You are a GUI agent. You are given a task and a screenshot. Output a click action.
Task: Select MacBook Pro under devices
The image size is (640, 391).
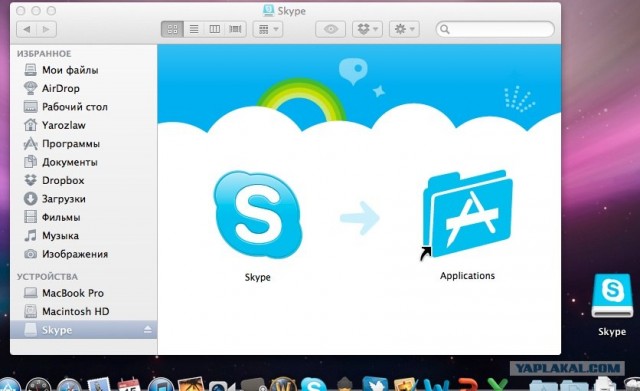pos(83,293)
